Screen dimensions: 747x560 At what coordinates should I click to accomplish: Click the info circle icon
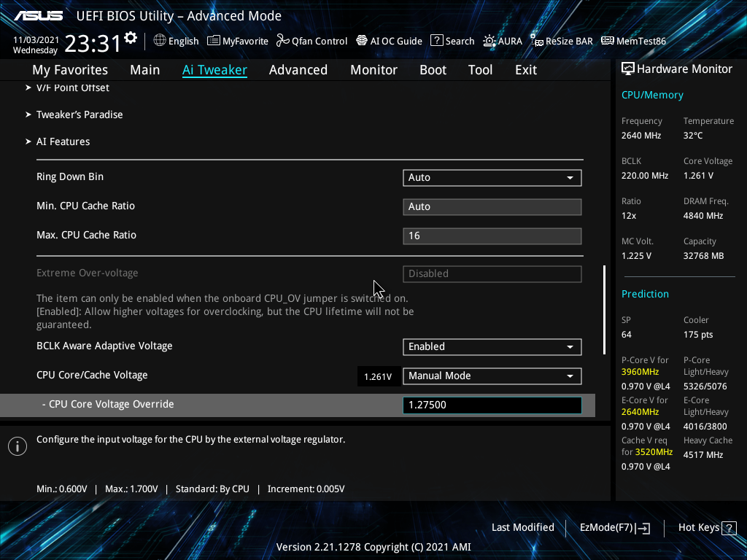pyautogui.click(x=18, y=446)
